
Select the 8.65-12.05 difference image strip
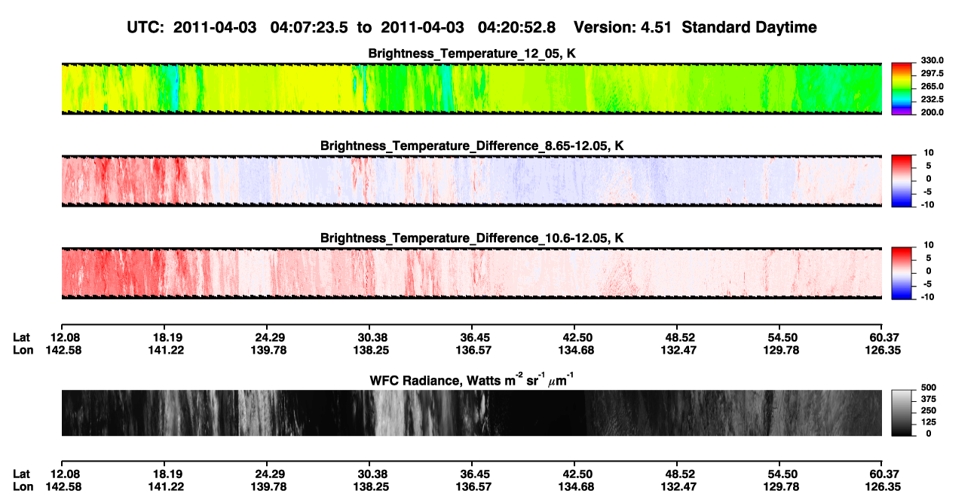tap(472, 181)
